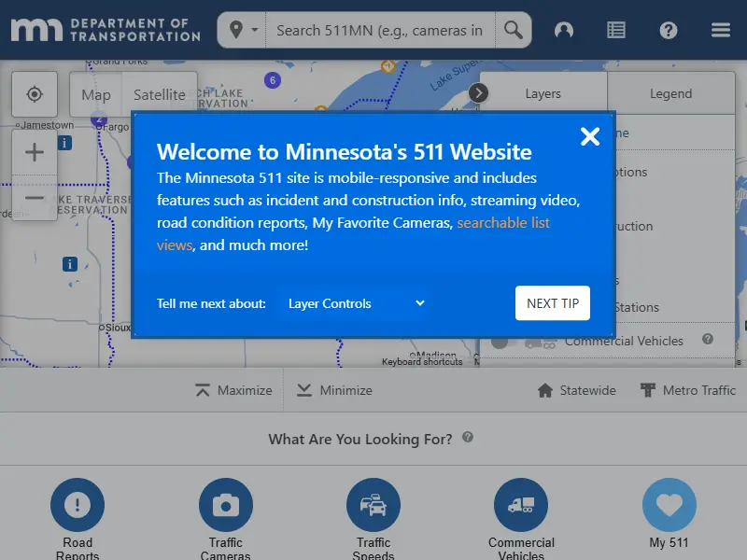747x560 pixels.
Task: Open Commercial Vehicles shortcut icon
Action: pyautogui.click(x=521, y=505)
